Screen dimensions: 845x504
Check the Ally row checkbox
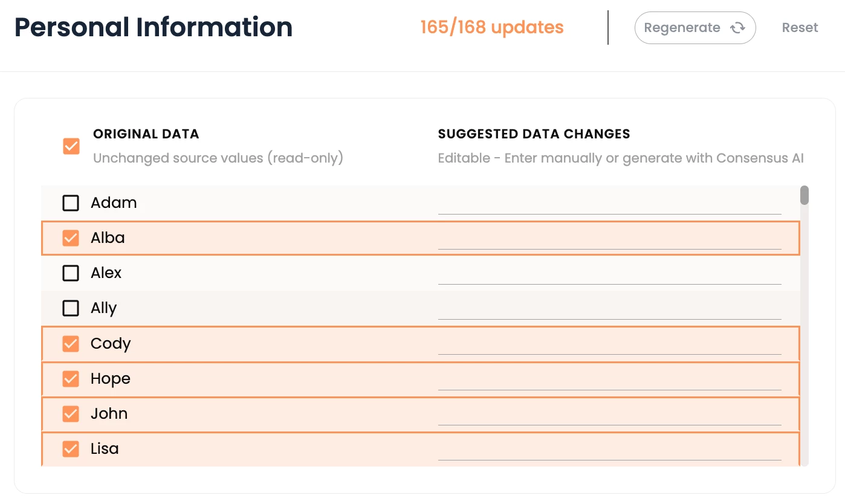coord(71,308)
